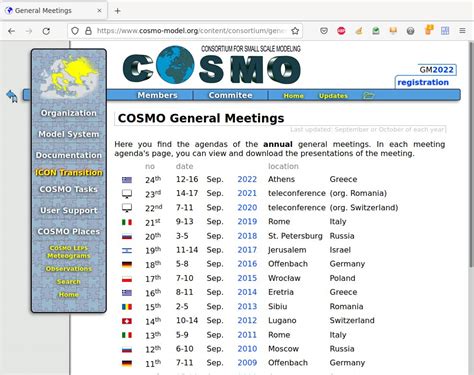Image resolution: width=474 pixels, height=375 pixels.
Task: Open COSMO Places in the sidebar
Action: pyautogui.click(x=69, y=231)
